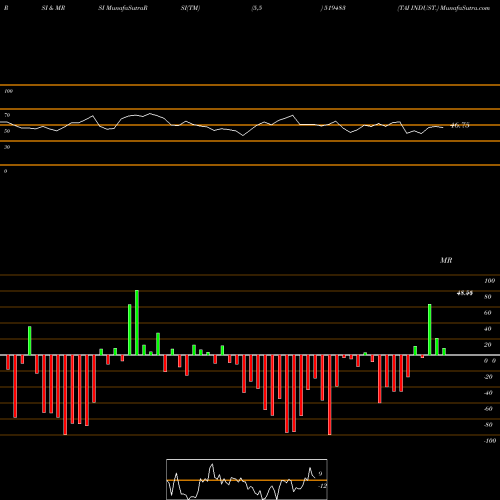Click the MR axis label -20
Image resolution: width=500 pixels, height=500 pixels.
(488, 377)
